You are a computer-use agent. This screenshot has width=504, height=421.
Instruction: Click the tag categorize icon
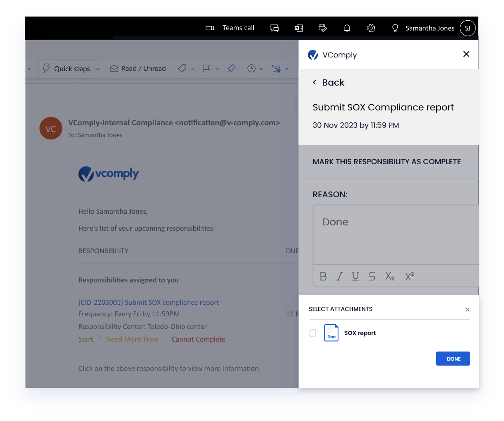[x=182, y=69]
